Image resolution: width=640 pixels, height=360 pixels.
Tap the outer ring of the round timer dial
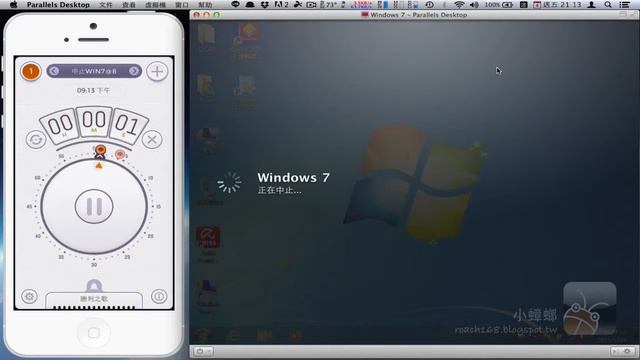[x=94, y=207]
